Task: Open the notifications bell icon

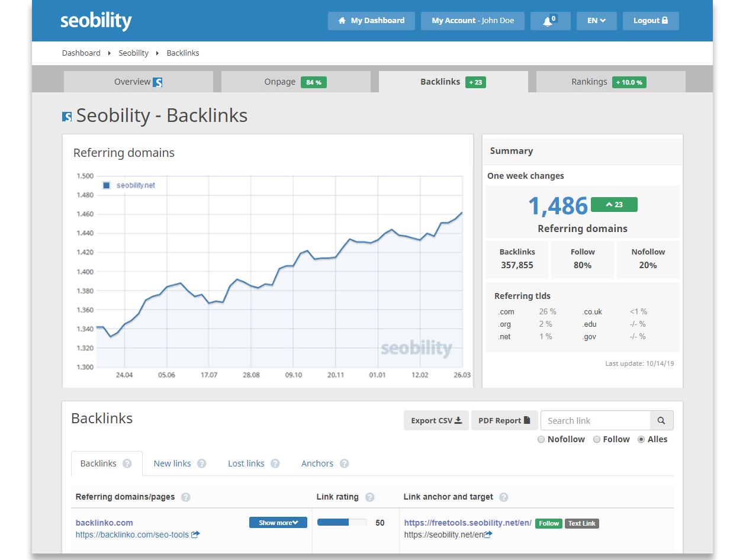Action: pyautogui.click(x=550, y=21)
